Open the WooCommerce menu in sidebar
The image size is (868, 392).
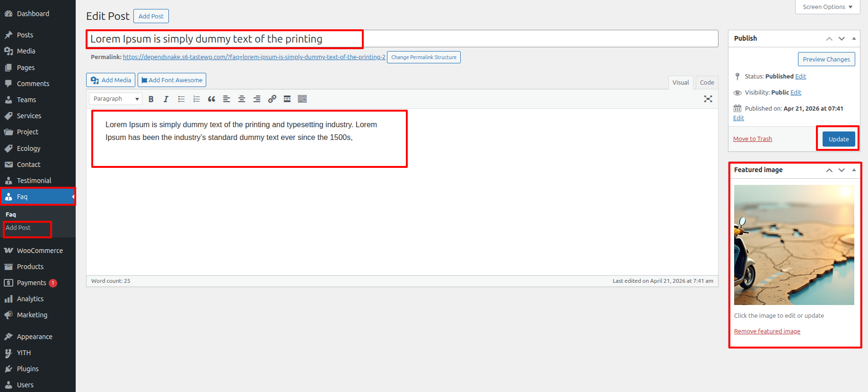(40, 251)
